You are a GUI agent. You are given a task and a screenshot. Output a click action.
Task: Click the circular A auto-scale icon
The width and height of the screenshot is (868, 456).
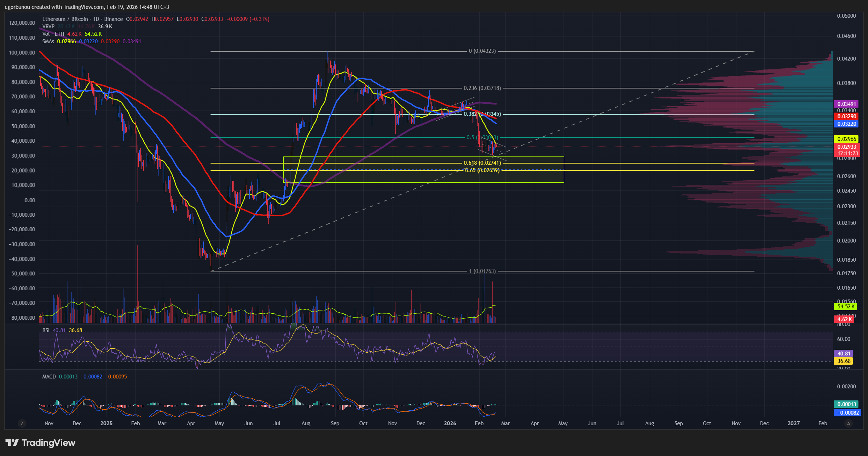848,423
